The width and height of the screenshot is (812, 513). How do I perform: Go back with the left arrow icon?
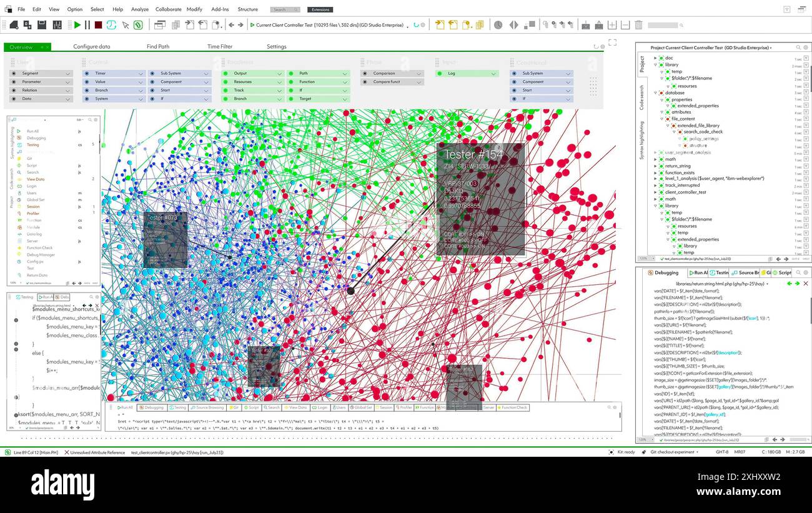[x=231, y=25]
